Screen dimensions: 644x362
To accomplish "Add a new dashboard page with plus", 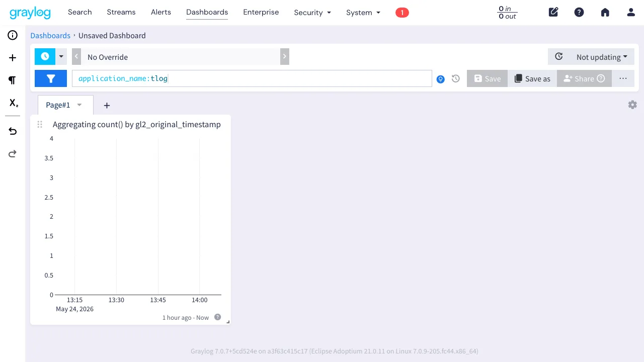I will (x=107, y=105).
